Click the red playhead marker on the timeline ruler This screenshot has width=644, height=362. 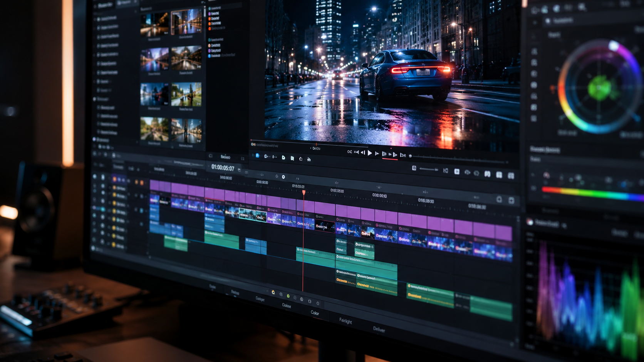point(304,192)
